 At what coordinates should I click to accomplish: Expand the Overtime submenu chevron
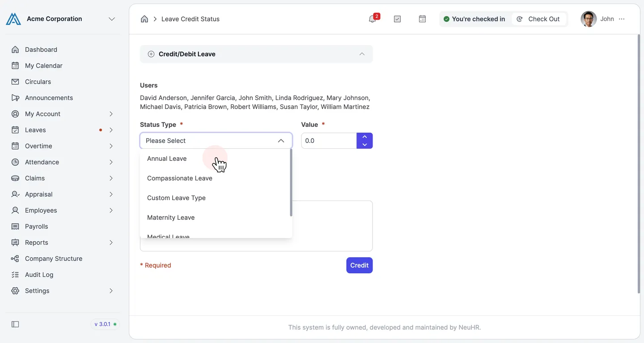point(111,146)
